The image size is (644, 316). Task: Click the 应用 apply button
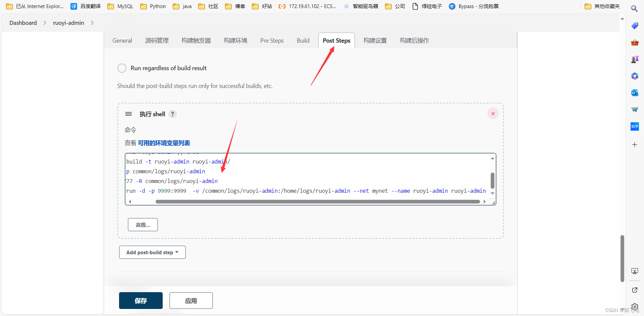pyautogui.click(x=191, y=301)
